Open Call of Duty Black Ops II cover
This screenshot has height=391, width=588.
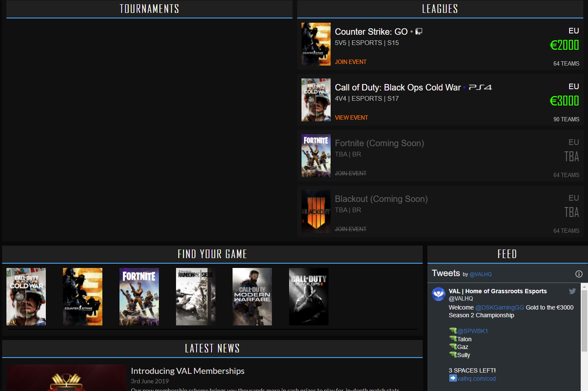309,297
